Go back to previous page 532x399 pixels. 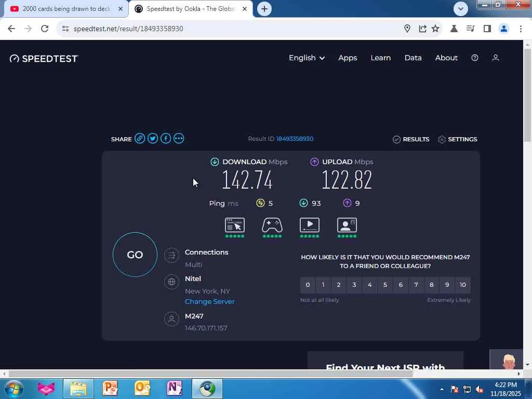click(11, 29)
